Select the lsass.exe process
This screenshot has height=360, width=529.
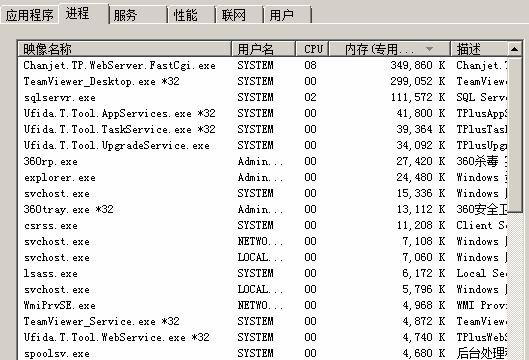pos(262,274)
